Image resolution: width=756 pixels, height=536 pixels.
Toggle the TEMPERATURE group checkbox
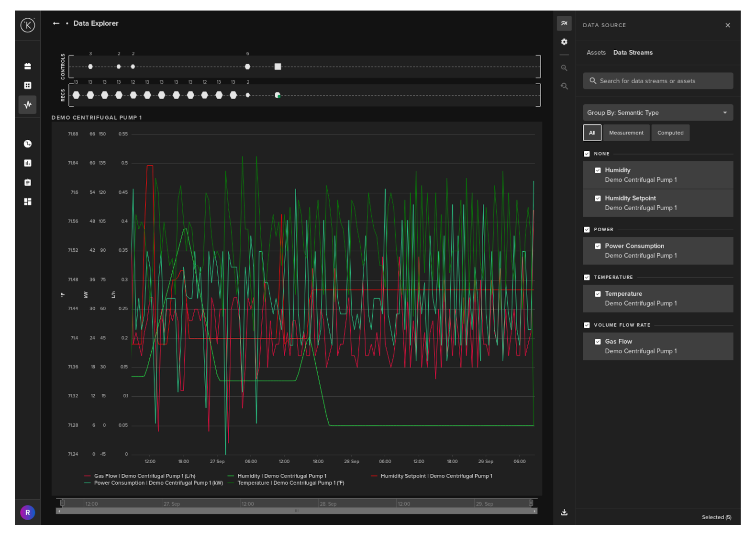[x=587, y=278]
